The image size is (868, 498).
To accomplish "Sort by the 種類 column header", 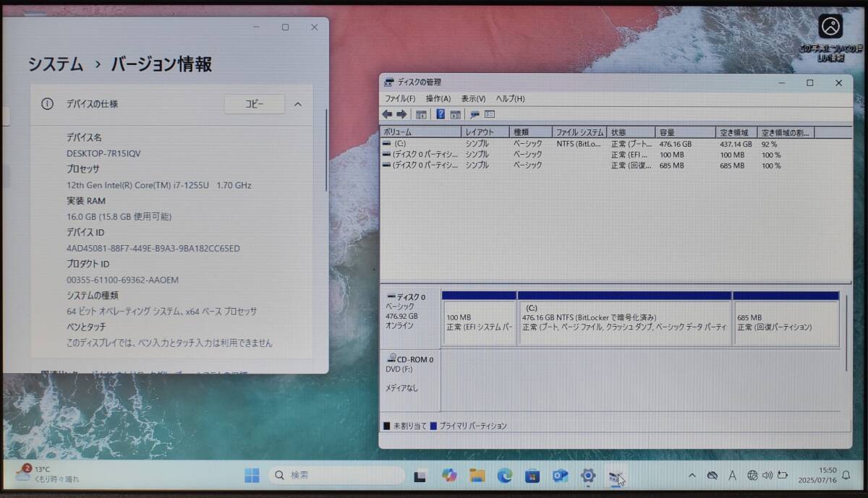I will 531,132.
